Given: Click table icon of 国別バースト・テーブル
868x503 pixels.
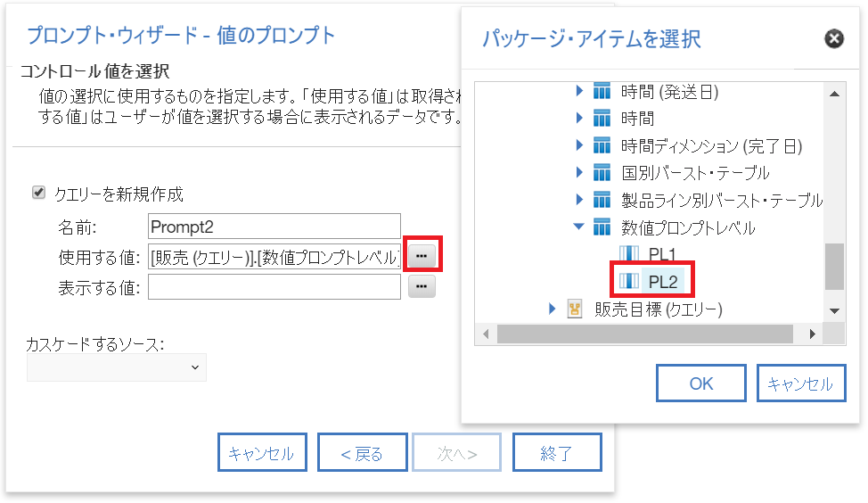Looking at the screenshot, I should point(602,172).
